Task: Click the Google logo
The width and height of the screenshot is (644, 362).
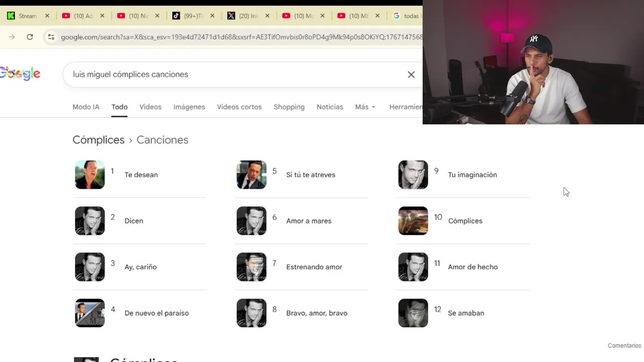Action: 20,74
